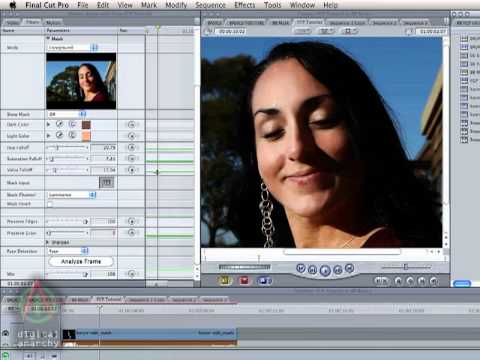Open the Canvas zoom pop-up menu

tap(302, 31)
